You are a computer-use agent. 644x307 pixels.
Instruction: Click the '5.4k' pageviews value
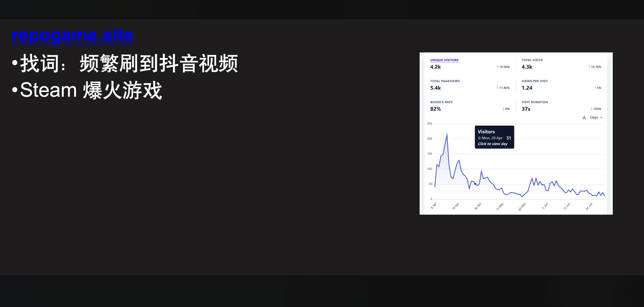click(435, 88)
